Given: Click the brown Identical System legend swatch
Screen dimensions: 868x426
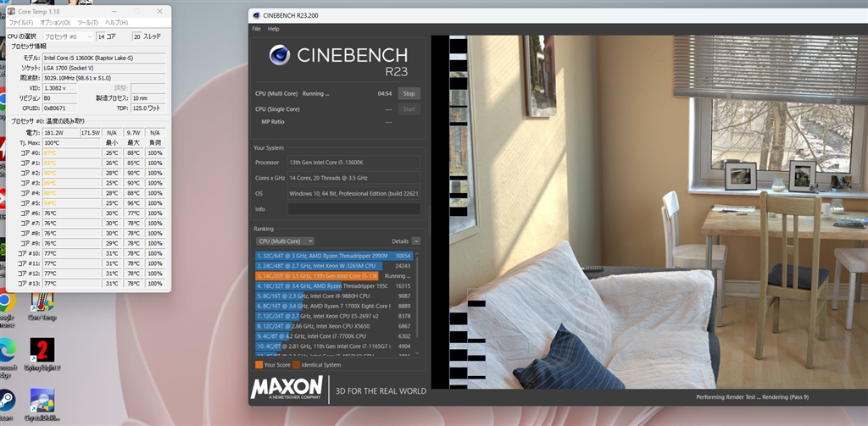Looking at the screenshot, I should (296, 365).
